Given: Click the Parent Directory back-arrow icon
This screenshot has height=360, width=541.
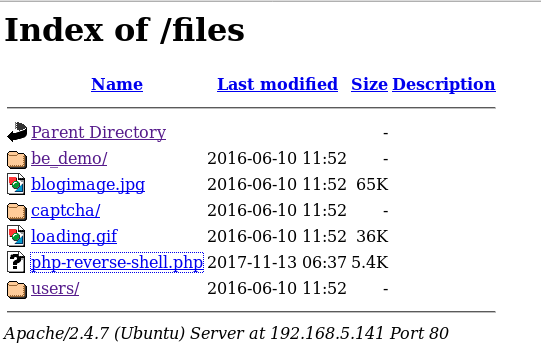Looking at the screenshot, I should (17, 132).
